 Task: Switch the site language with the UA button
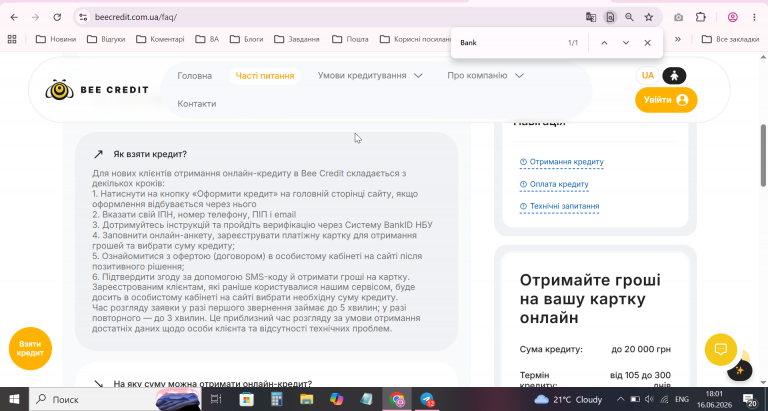tap(648, 75)
